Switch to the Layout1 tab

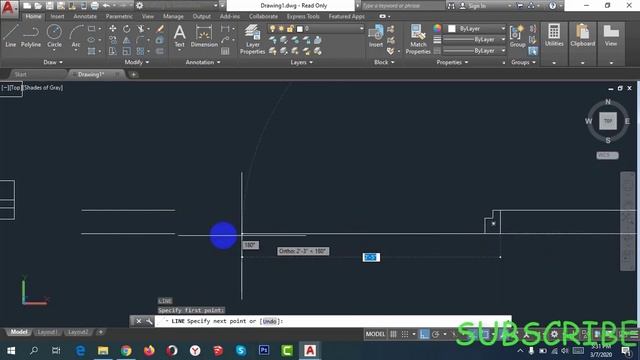[47, 332]
